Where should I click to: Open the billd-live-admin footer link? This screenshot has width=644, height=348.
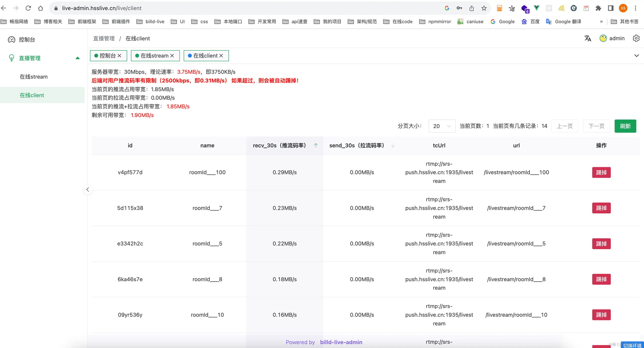[x=341, y=342]
